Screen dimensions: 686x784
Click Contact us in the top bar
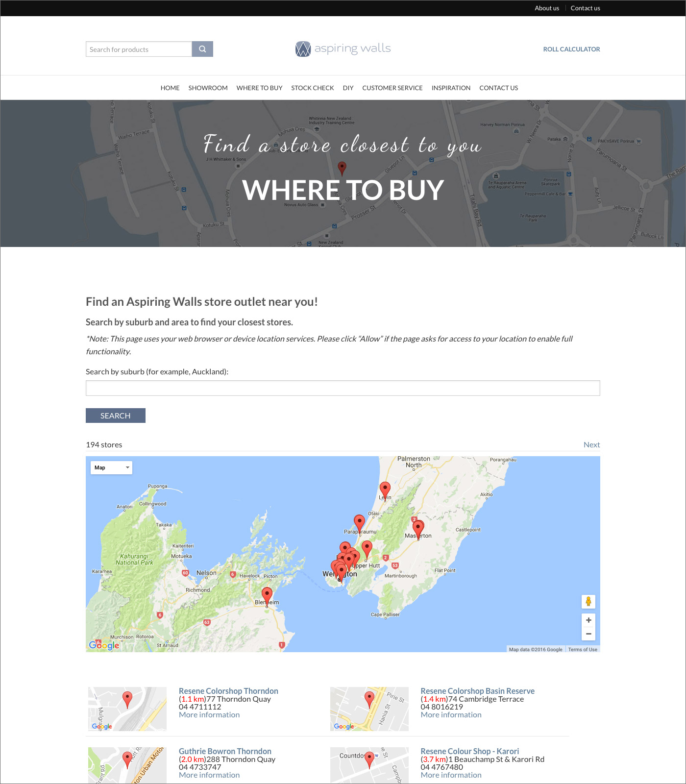585,8
